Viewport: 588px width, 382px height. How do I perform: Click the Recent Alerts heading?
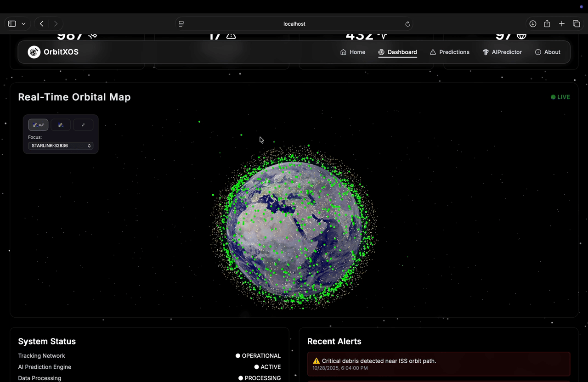point(334,341)
